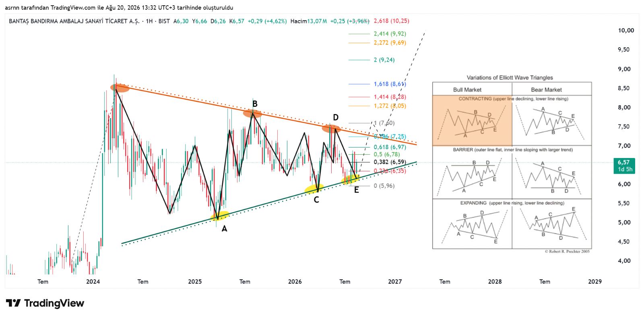Click the 2027 label on time axis
The height and width of the screenshot is (318, 644).
pos(395,282)
